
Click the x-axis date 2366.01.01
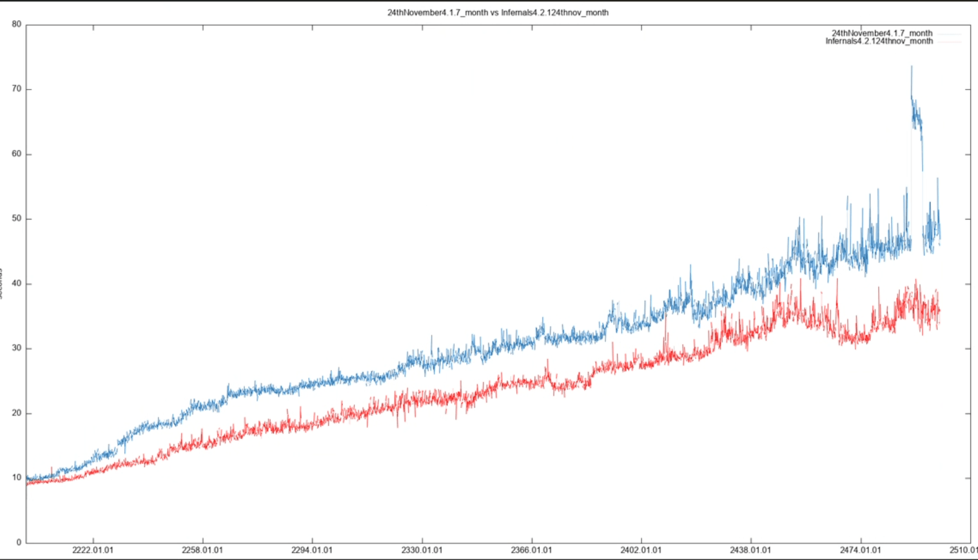point(531,550)
